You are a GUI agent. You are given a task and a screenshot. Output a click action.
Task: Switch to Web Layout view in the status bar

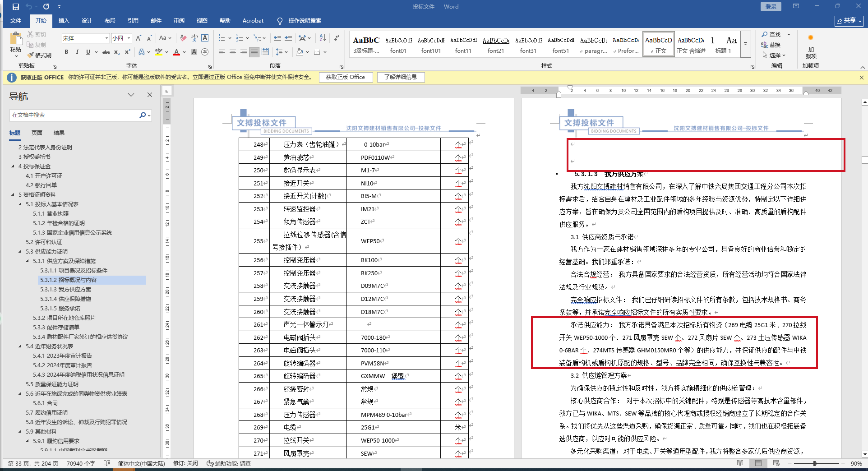(x=776, y=463)
